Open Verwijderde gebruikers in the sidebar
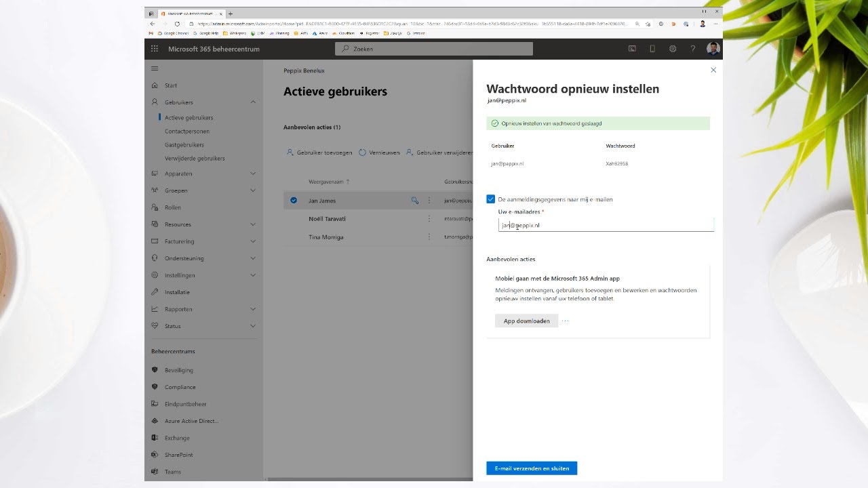Image resolution: width=868 pixels, height=488 pixels. tap(195, 159)
